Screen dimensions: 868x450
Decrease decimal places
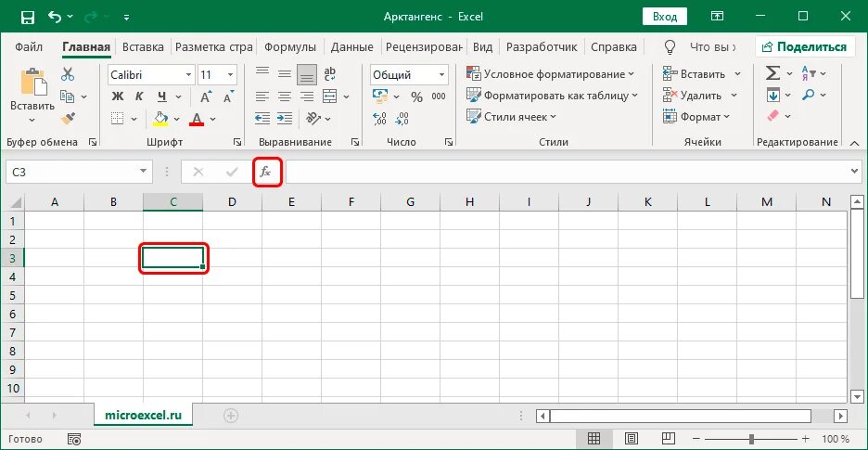[402, 118]
